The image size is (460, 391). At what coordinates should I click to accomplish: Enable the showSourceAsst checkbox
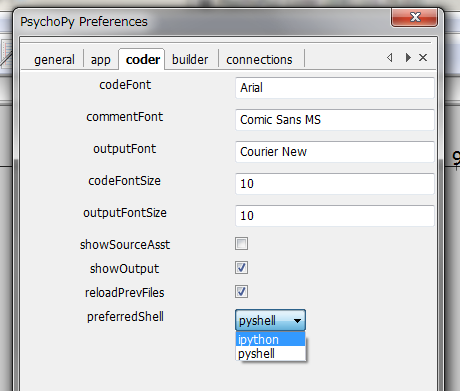[241, 244]
